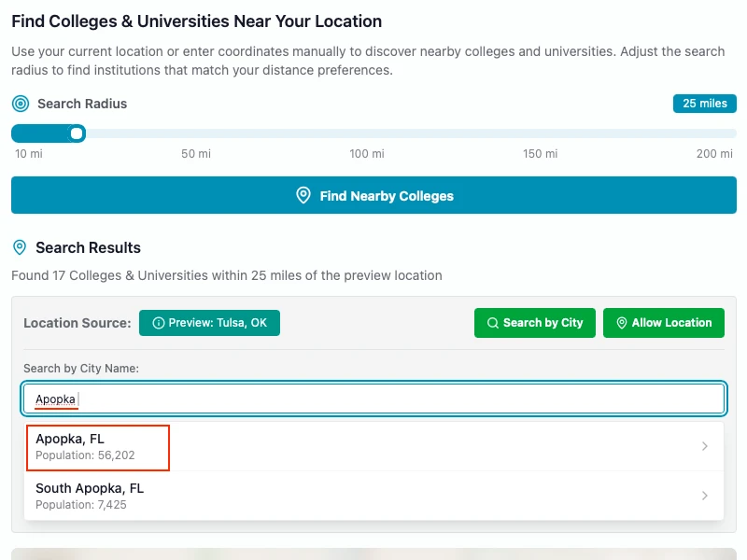Click the Preview: Tulsa, OK location badge
Screen dimensions: 747x560
pos(209,323)
